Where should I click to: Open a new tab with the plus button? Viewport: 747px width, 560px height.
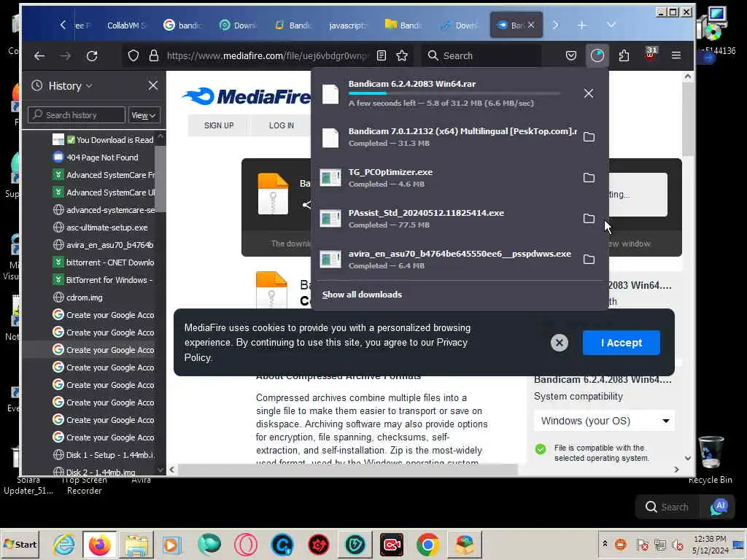pyautogui.click(x=582, y=26)
